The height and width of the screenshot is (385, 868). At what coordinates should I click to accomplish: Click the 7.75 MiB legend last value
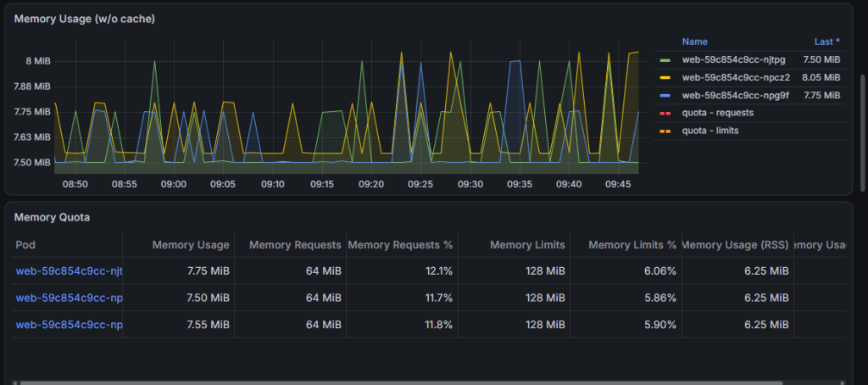822,95
